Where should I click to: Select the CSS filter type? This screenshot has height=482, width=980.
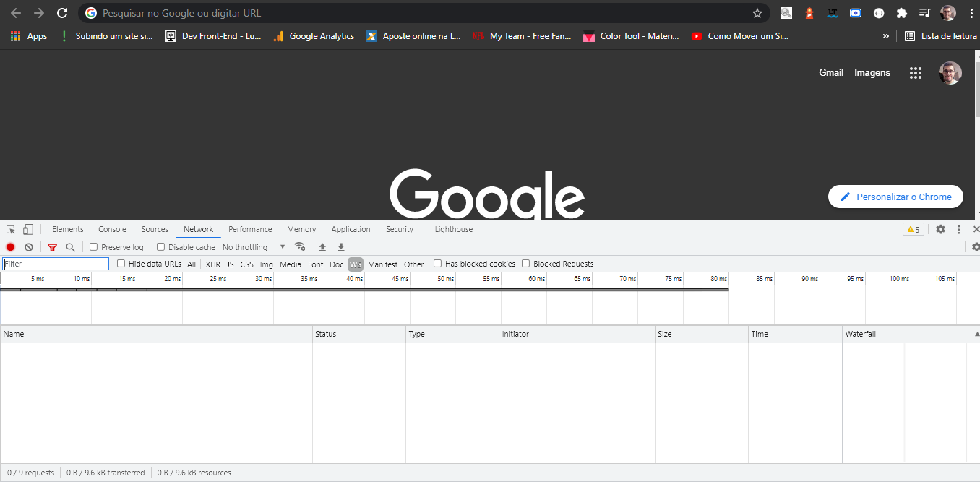pyautogui.click(x=247, y=264)
